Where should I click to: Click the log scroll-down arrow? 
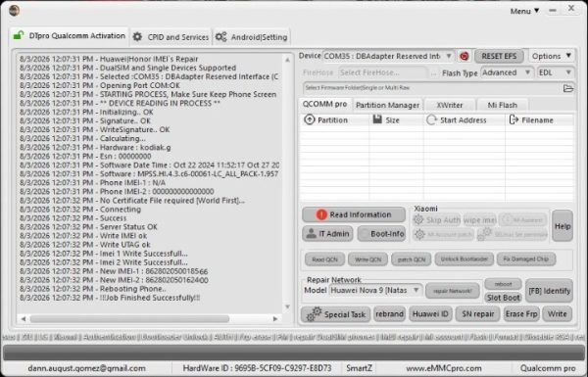pos(287,306)
